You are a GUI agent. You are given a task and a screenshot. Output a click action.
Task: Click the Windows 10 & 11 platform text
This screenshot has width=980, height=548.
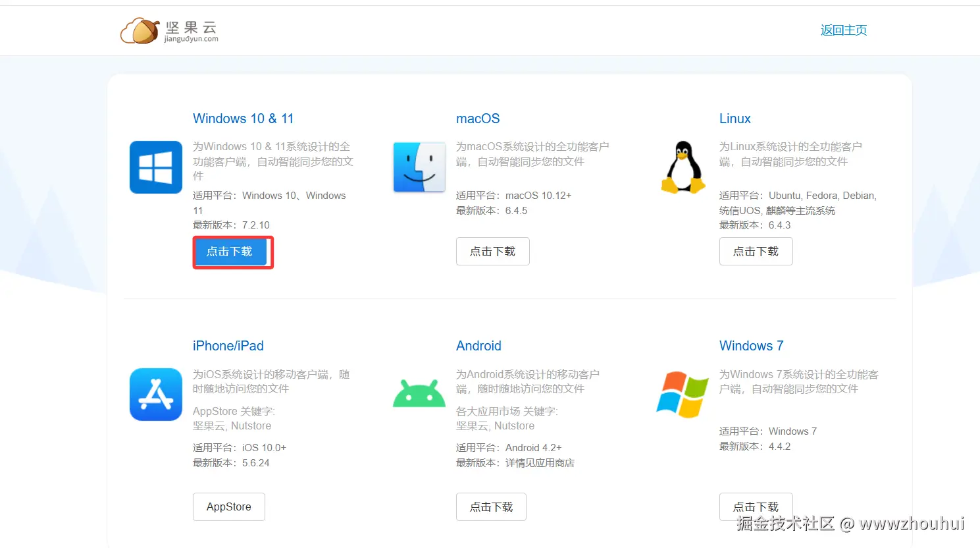click(x=269, y=203)
